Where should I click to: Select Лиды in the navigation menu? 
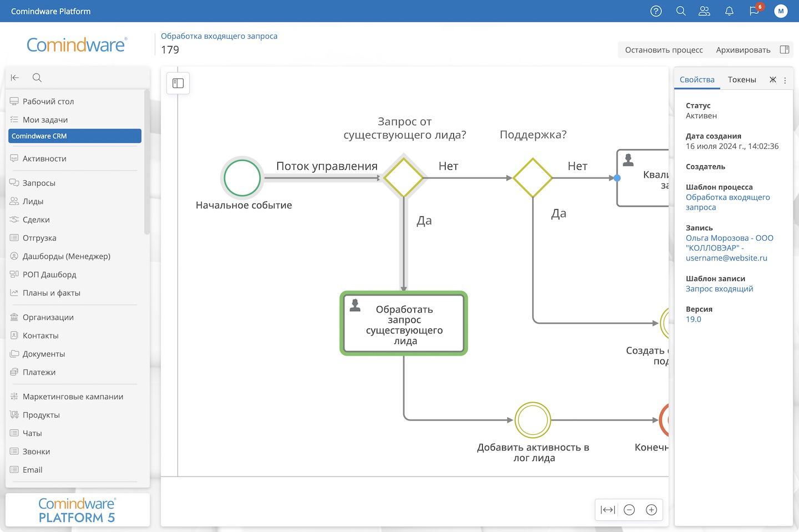pyautogui.click(x=33, y=201)
